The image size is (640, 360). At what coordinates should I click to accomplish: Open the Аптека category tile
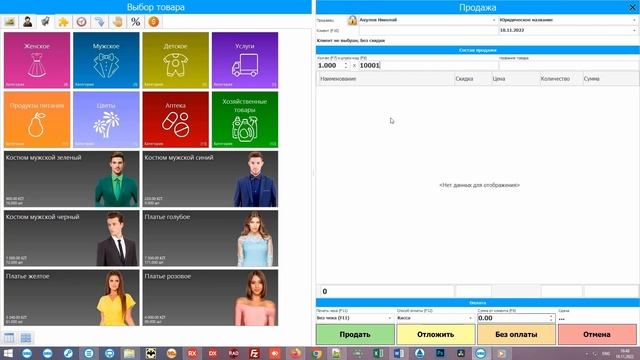point(176,120)
